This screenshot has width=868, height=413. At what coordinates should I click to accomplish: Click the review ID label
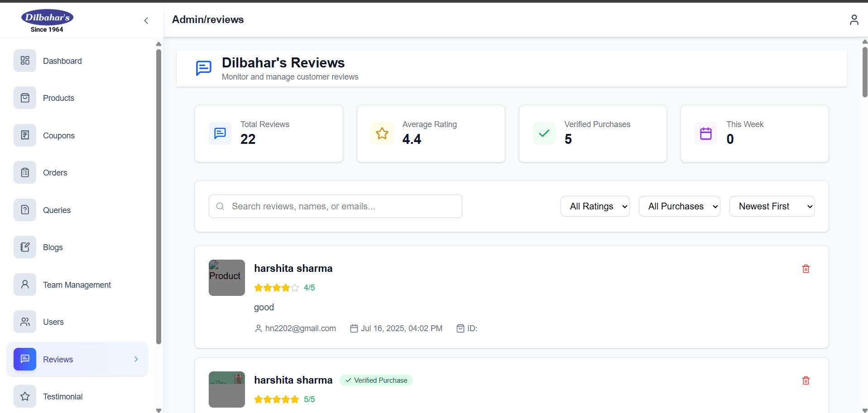point(472,328)
